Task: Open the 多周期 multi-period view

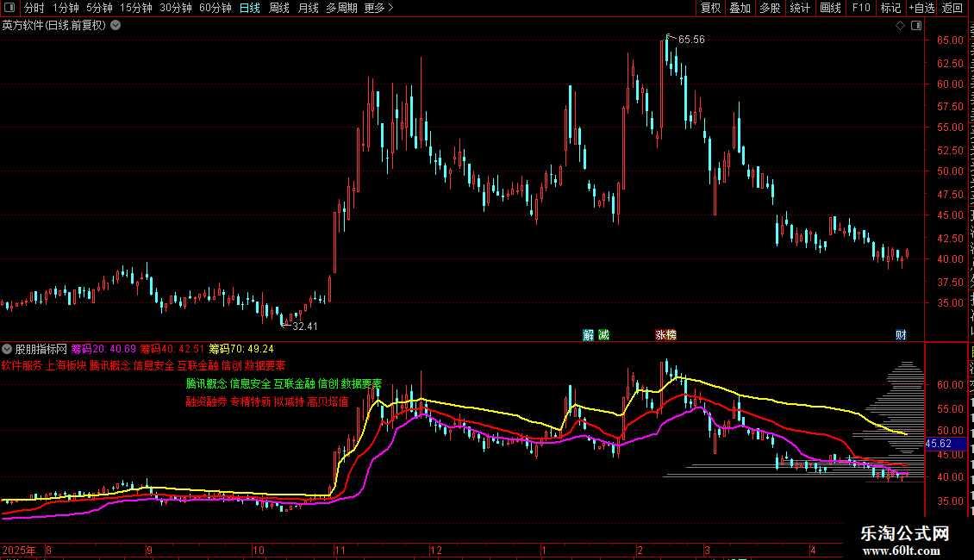Action: [x=341, y=8]
